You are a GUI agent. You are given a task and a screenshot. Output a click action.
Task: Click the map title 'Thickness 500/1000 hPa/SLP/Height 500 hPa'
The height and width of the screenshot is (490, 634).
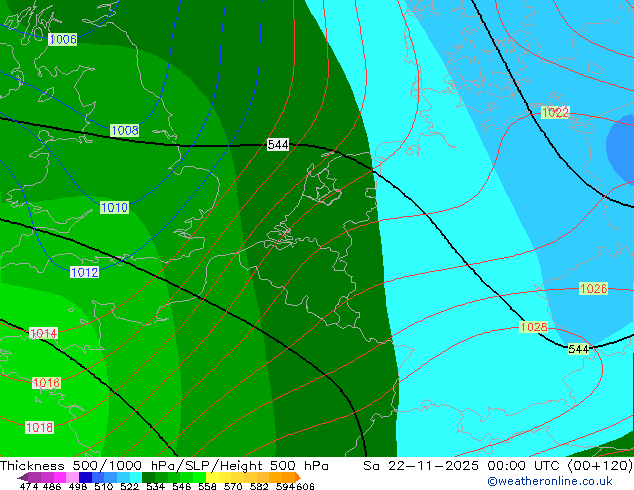click(x=164, y=466)
